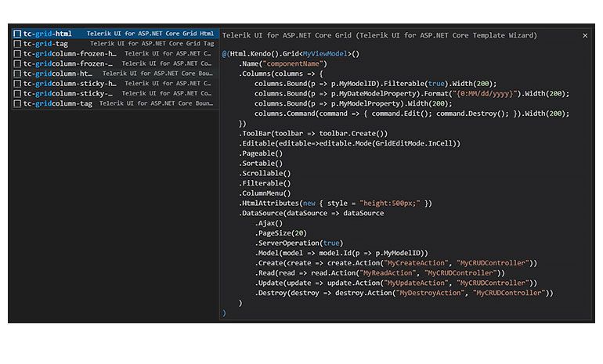Click the .Filterable() line
The width and height of the screenshot is (603, 364).
pos(265,184)
